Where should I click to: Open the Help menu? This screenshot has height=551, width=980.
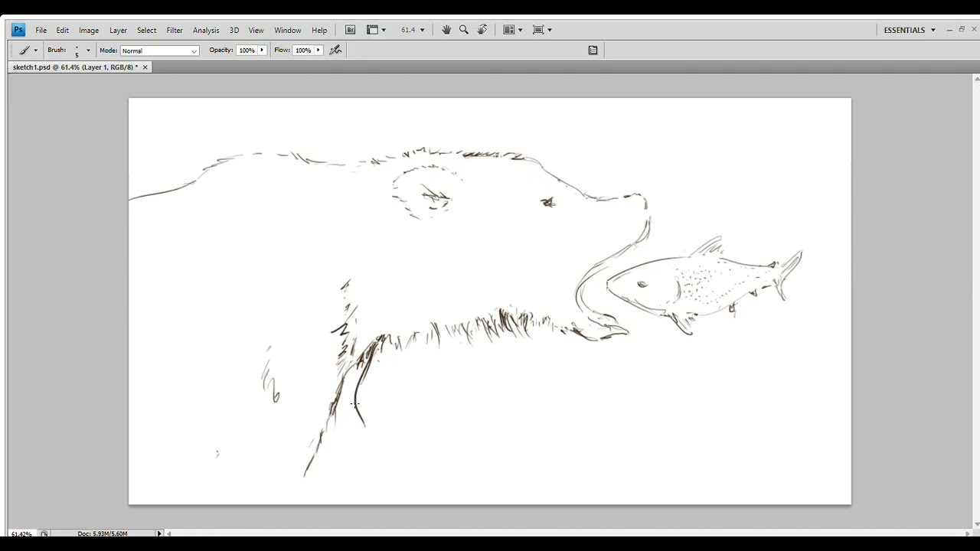pyautogui.click(x=319, y=30)
